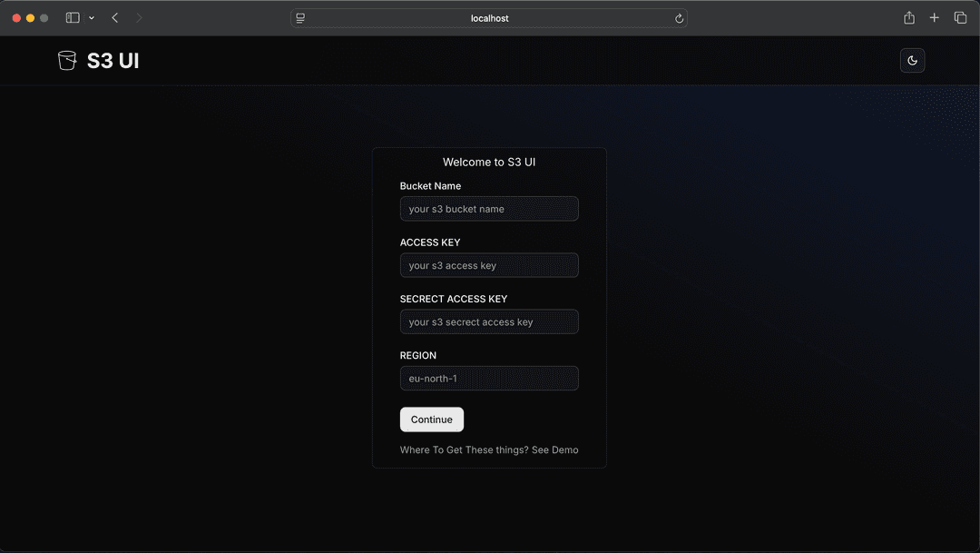The height and width of the screenshot is (553, 980).
Task: Click the Bucket Name input field
Action: pos(489,209)
